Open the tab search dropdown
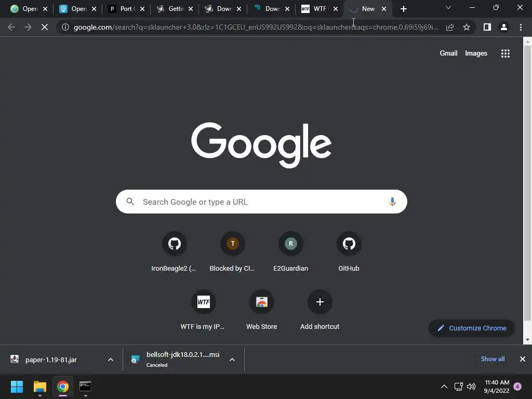Screen dimensions: 532x399 (448, 7)
